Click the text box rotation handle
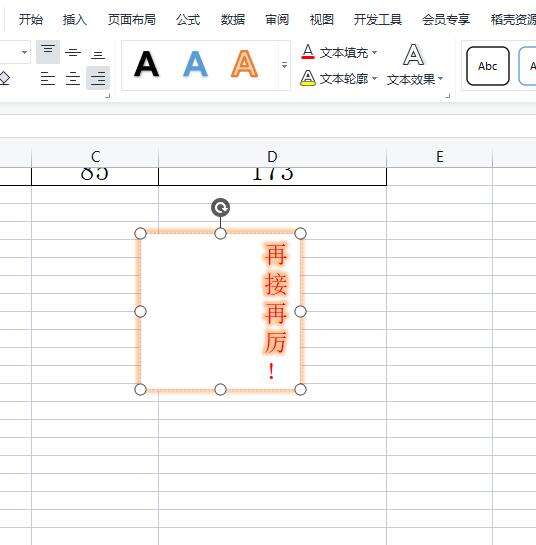536x545 pixels. (x=220, y=208)
